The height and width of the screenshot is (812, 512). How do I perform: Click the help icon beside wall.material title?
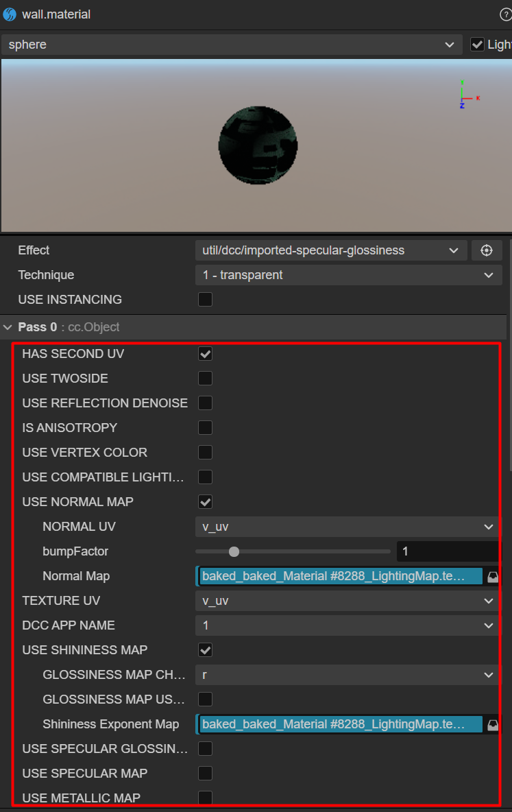pyautogui.click(x=507, y=14)
